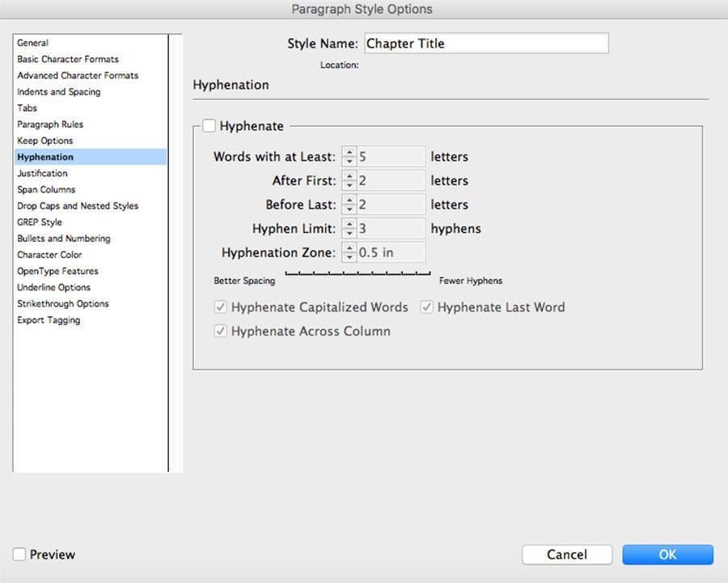Select Basic Character Formats in sidebar
This screenshot has width=728, height=583.
[x=68, y=59]
